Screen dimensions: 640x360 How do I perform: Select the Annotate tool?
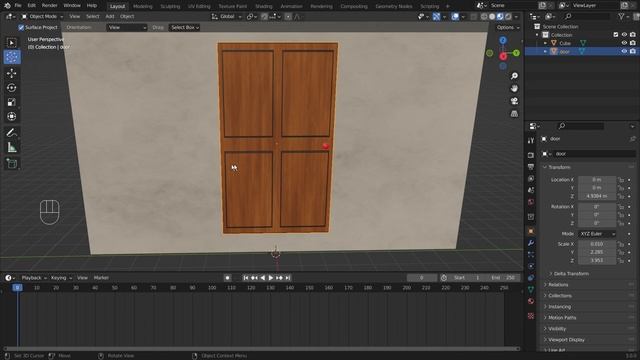click(11, 133)
